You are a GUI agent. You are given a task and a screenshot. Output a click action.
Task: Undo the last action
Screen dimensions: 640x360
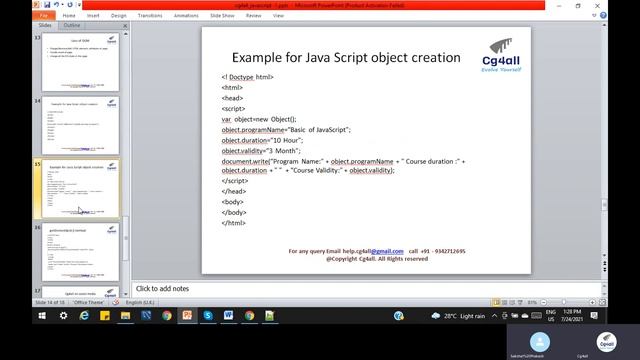pos(56,5)
